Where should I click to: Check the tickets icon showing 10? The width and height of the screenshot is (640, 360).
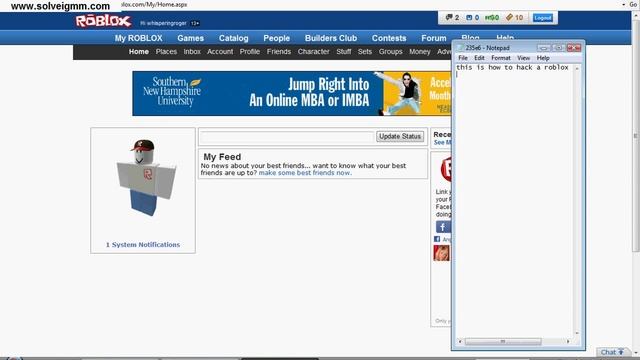pyautogui.click(x=514, y=18)
